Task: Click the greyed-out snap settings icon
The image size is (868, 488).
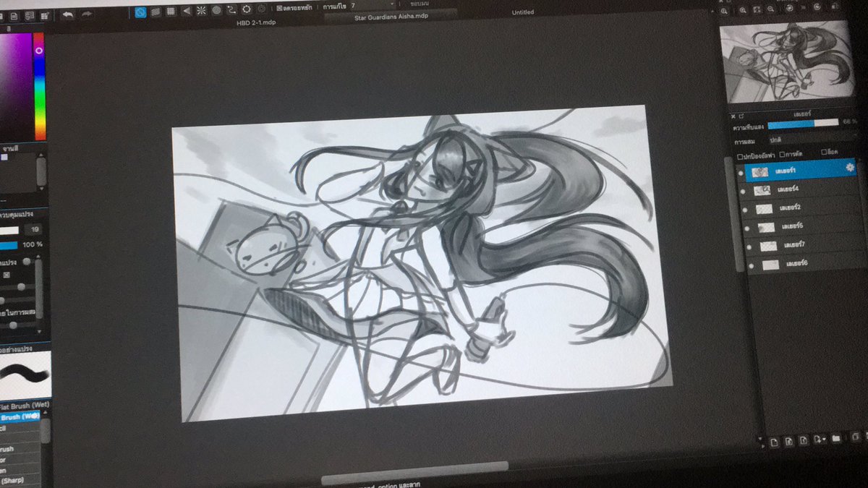Action: pyautogui.click(x=262, y=9)
